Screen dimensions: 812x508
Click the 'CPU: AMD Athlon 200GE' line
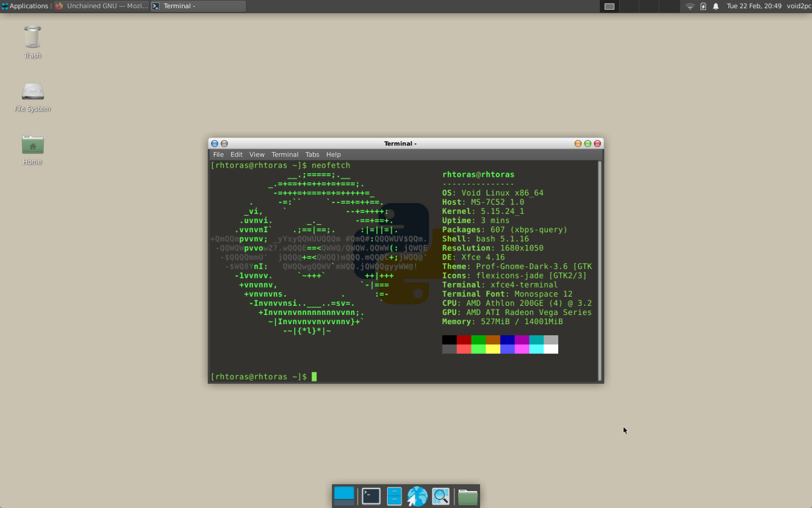point(517,303)
